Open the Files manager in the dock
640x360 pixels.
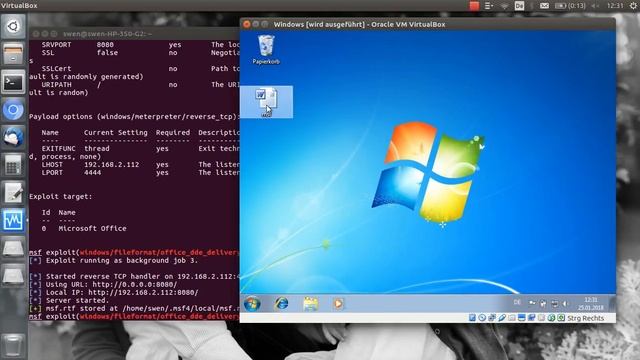pyautogui.click(x=13, y=54)
